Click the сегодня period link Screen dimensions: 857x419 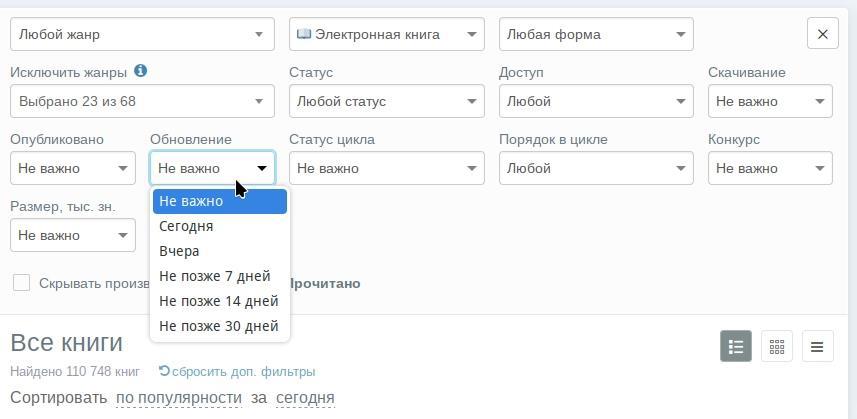pyautogui.click(x=305, y=398)
